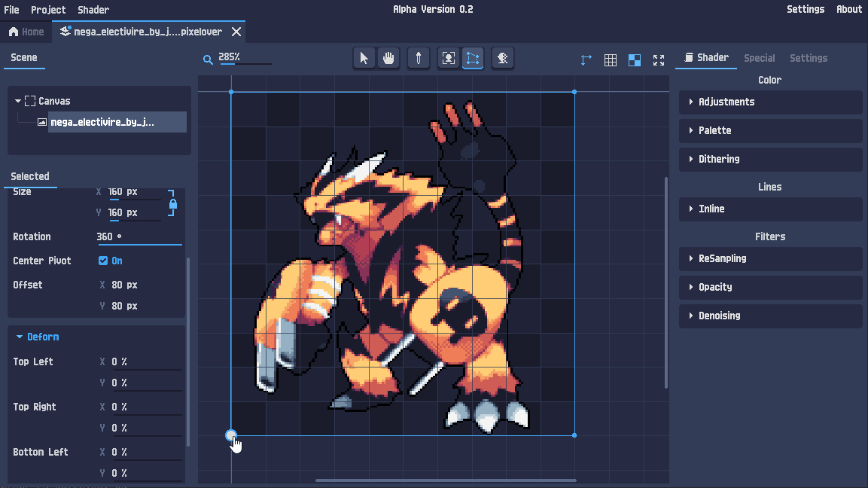
Task: Expand the ReSampling section
Action: coord(771,258)
